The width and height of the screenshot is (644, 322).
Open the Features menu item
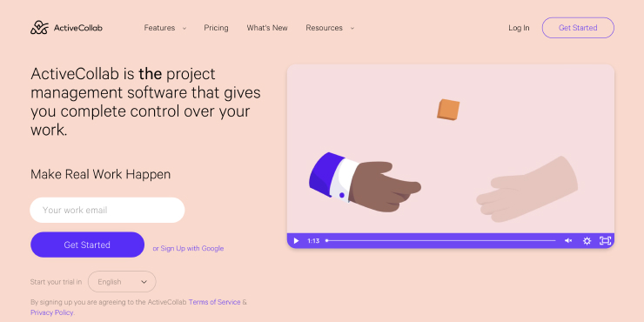159,28
